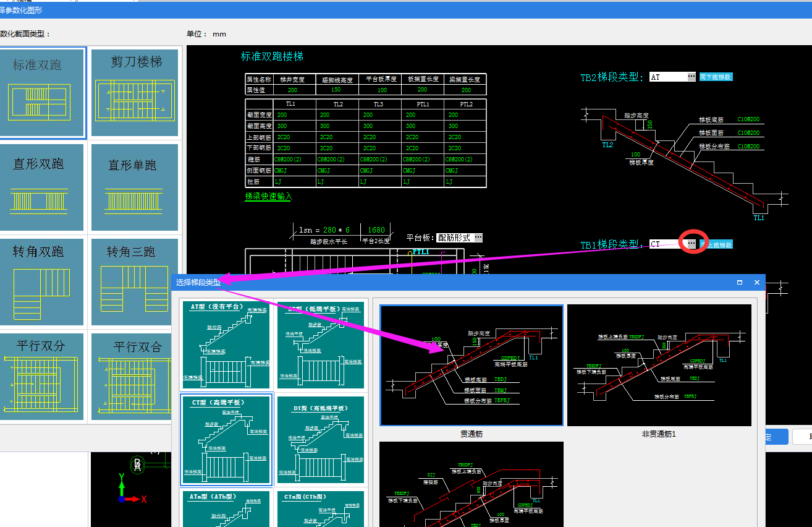Select the ATa型（ATb型）thumbnail

point(227,509)
